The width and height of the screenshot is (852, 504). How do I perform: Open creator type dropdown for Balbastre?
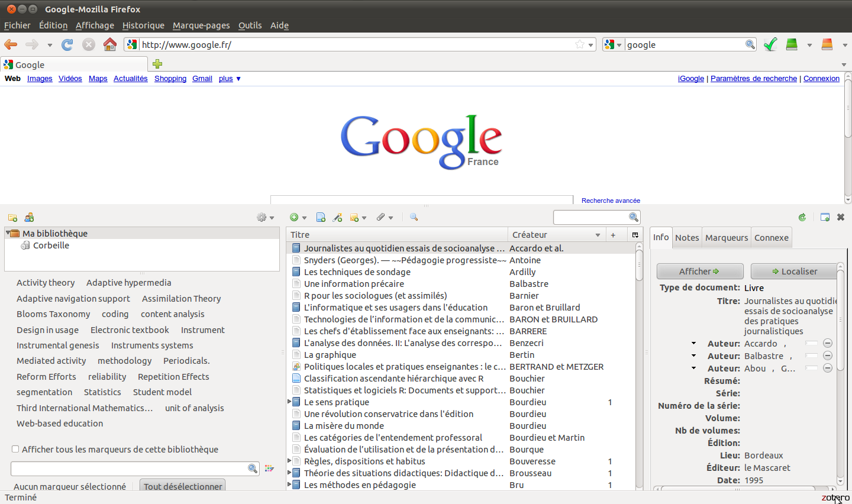pyautogui.click(x=693, y=356)
